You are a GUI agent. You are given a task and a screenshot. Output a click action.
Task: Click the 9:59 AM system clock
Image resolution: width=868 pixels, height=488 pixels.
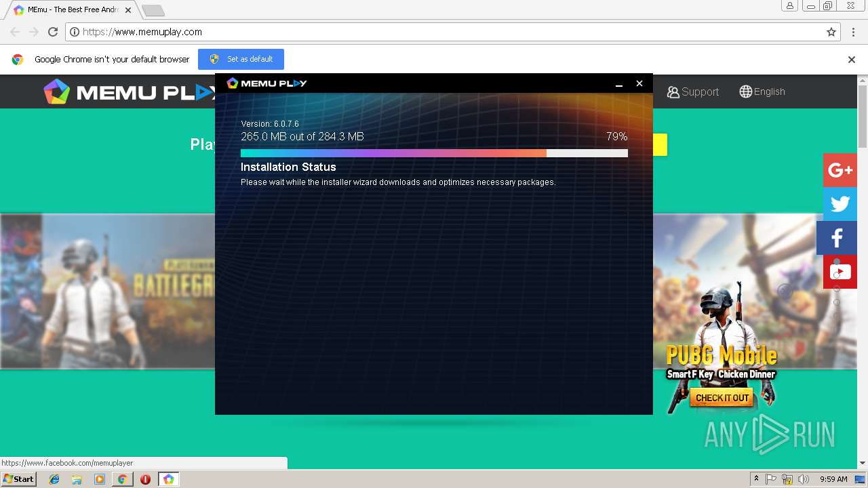833,479
